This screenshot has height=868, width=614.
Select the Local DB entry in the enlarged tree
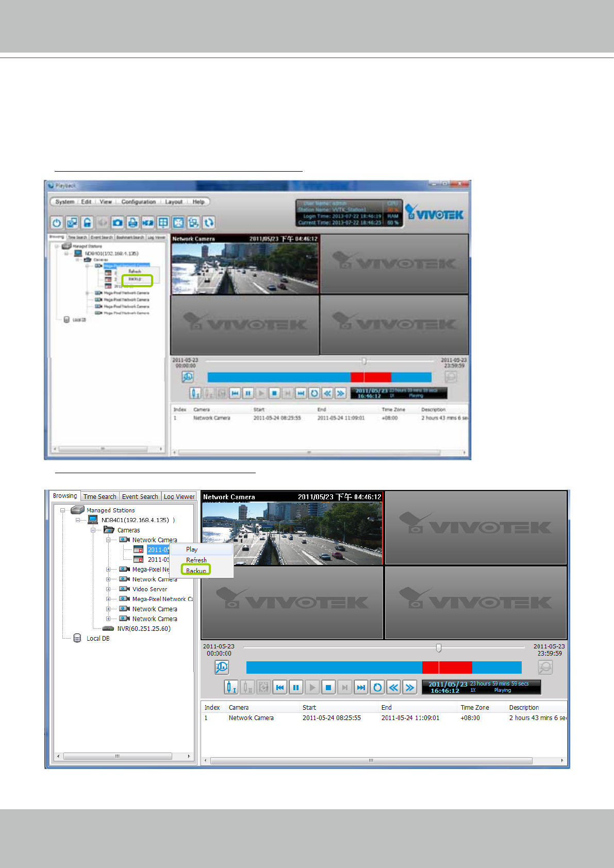pyautogui.click(x=97, y=638)
